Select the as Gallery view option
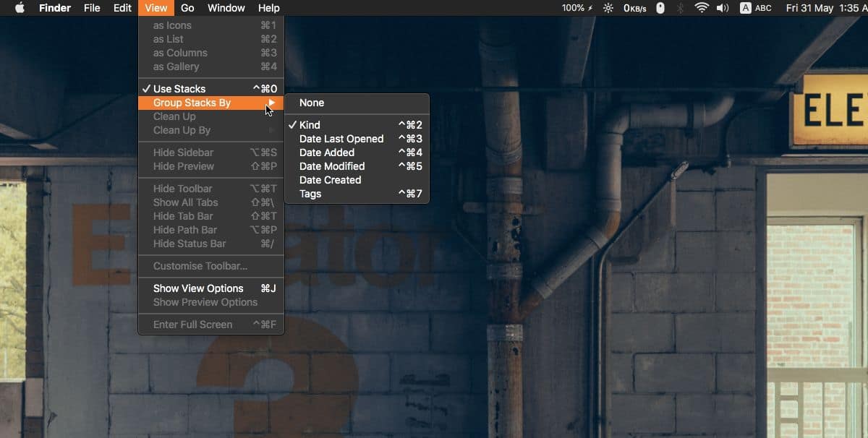Viewport: 868px width, 438px height. (211, 66)
